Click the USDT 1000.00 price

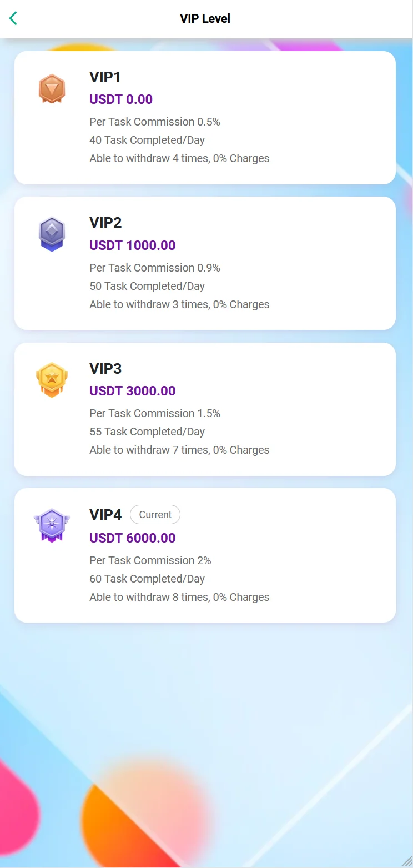point(133,245)
